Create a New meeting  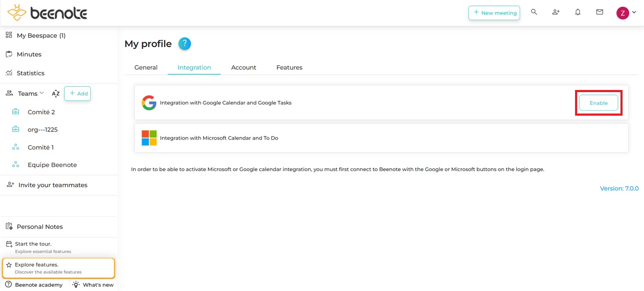[494, 13]
